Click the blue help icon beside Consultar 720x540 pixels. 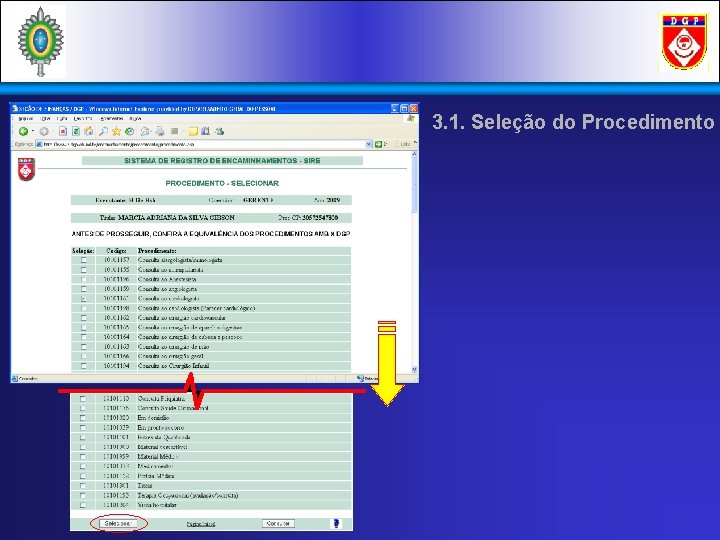tap(336, 523)
